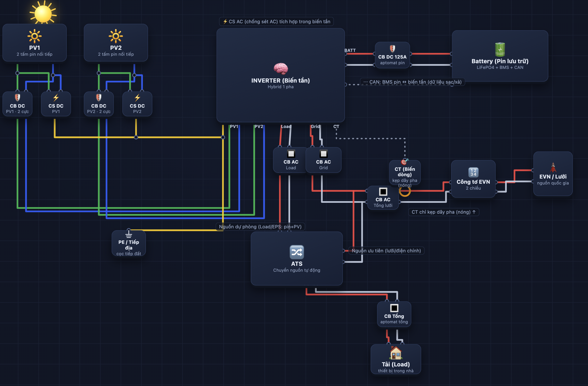Select the Công tơ EVN meter icon

pos(473,172)
